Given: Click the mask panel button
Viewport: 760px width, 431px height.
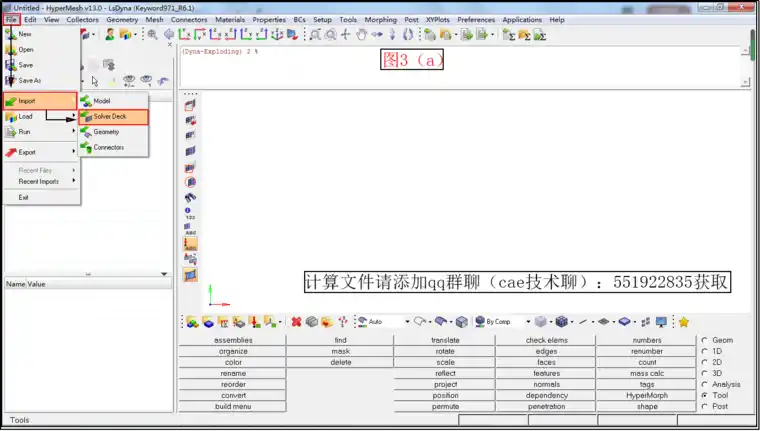Looking at the screenshot, I should [340, 351].
